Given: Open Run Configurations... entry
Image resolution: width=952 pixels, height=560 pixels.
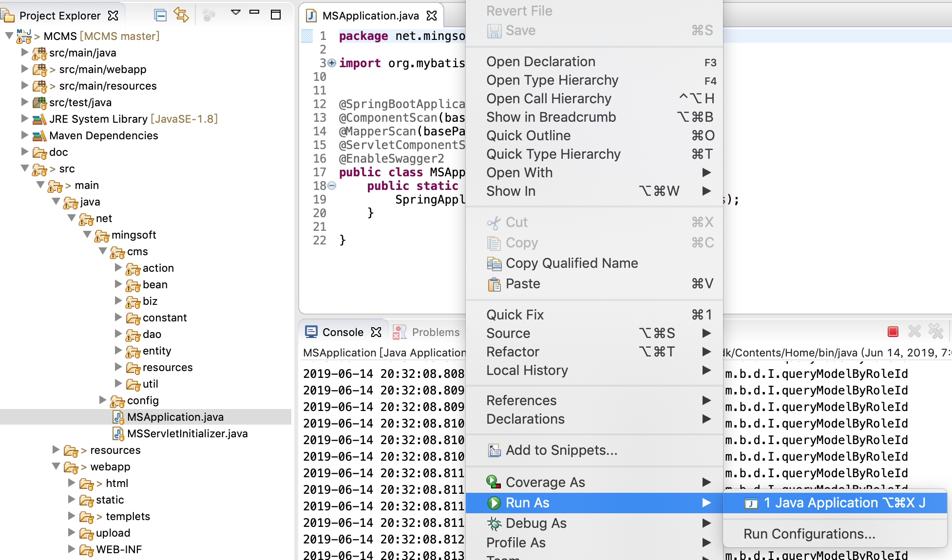Looking at the screenshot, I should 809,534.
